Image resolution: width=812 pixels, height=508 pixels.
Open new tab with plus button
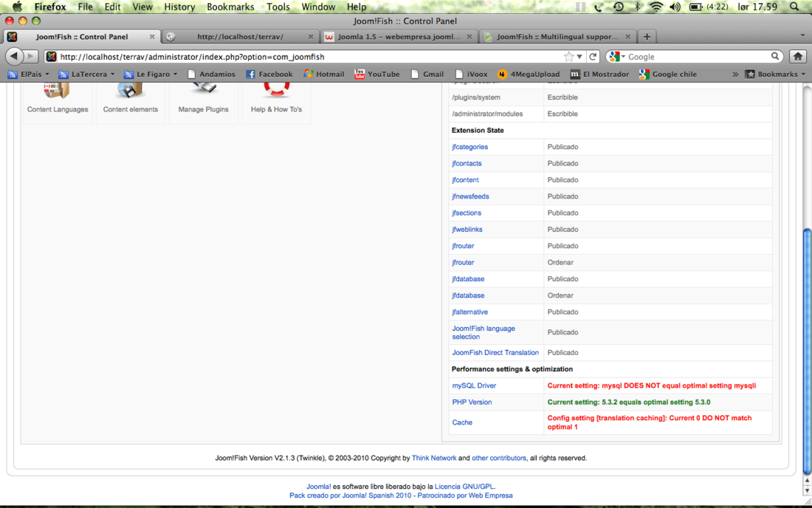pos(647,37)
